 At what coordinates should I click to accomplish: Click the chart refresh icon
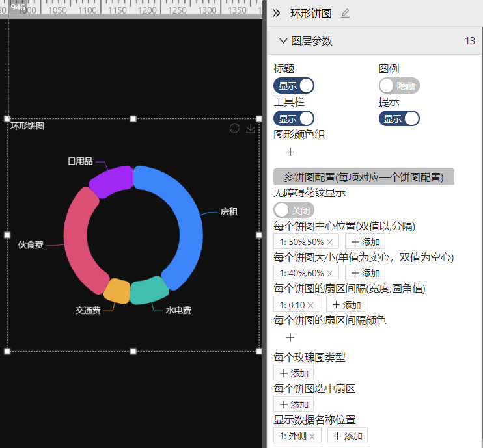tap(234, 128)
